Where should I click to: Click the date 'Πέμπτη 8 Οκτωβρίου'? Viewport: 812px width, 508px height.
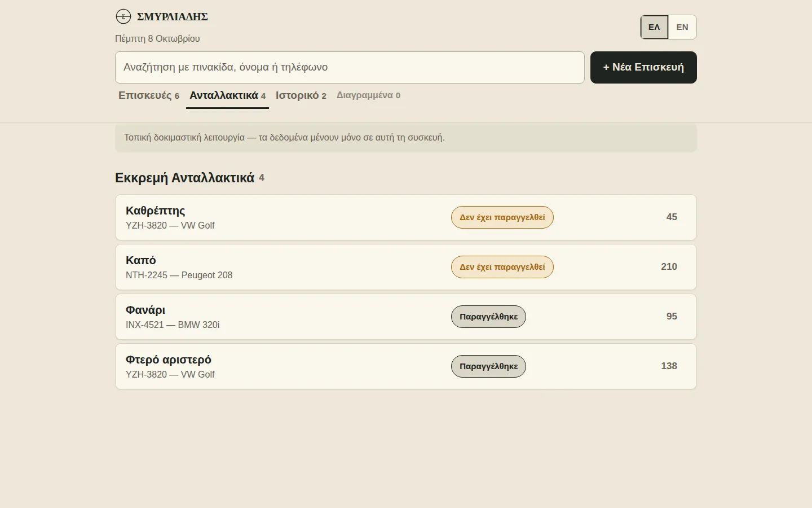pyautogui.click(x=157, y=39)
